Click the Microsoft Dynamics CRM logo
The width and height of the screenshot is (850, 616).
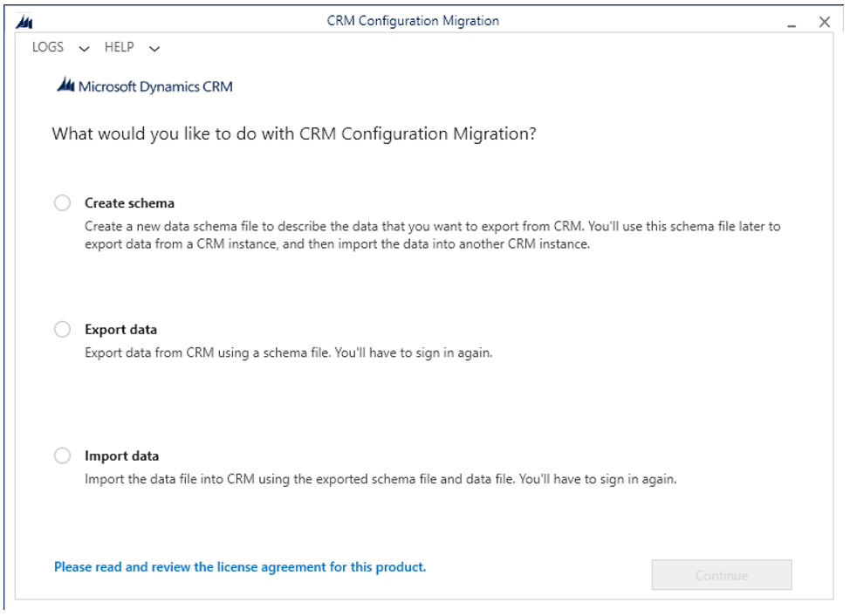click(145, 86)
